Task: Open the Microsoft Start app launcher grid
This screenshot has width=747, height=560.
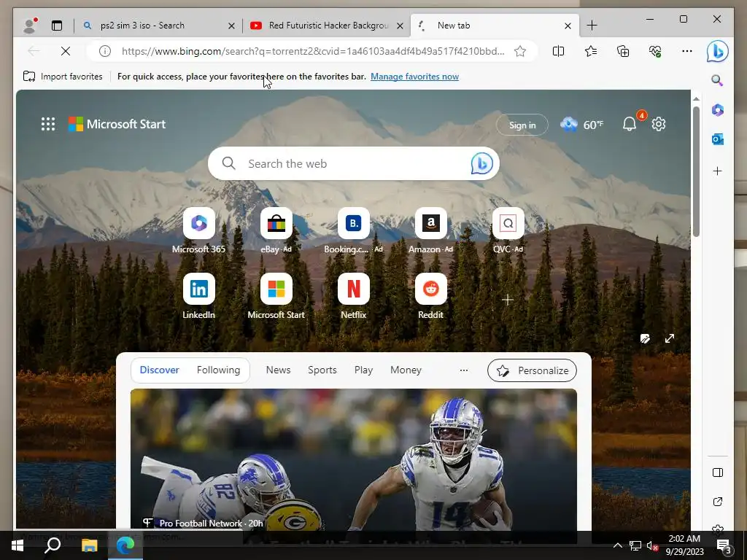Action: 48,124
